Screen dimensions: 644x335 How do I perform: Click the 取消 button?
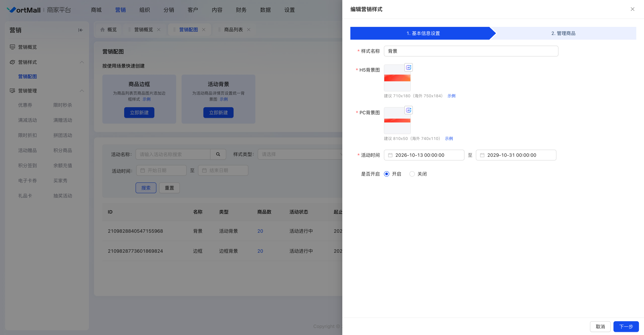(x=600, y=326)
